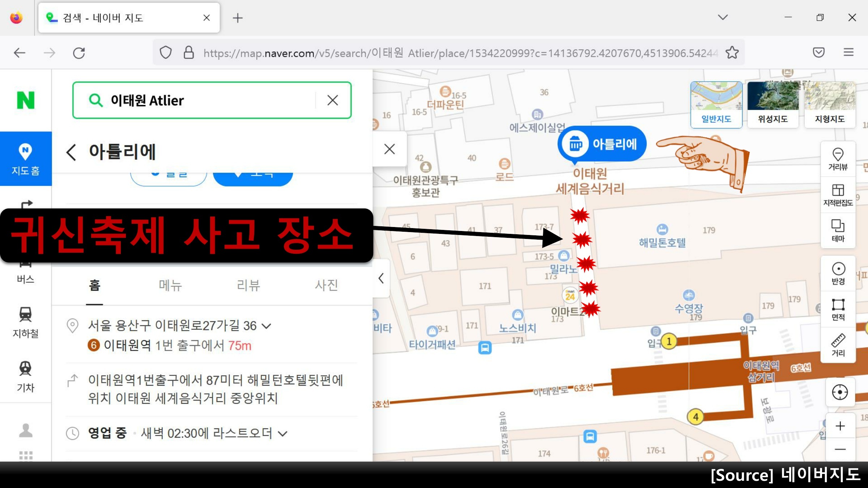Screen dimensions: 868x488
Task: Switch to 지형지도 terrain map view
Action: tap(830, 105)
